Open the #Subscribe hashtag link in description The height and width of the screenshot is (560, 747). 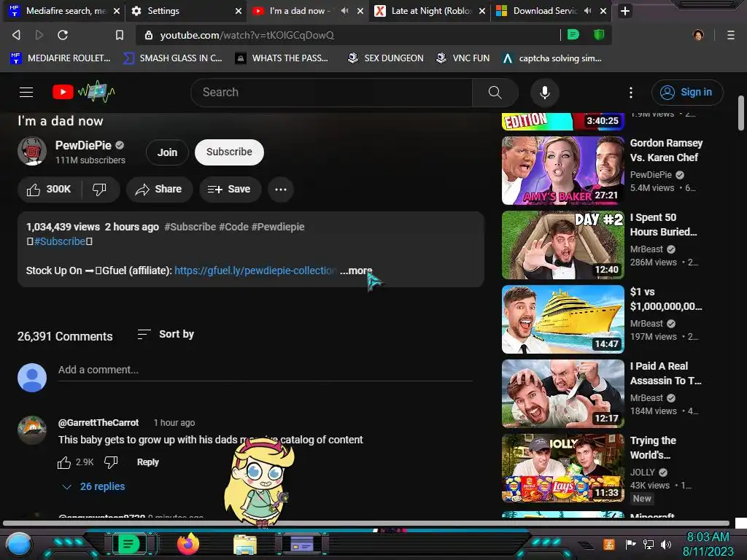tap(60, 241)
